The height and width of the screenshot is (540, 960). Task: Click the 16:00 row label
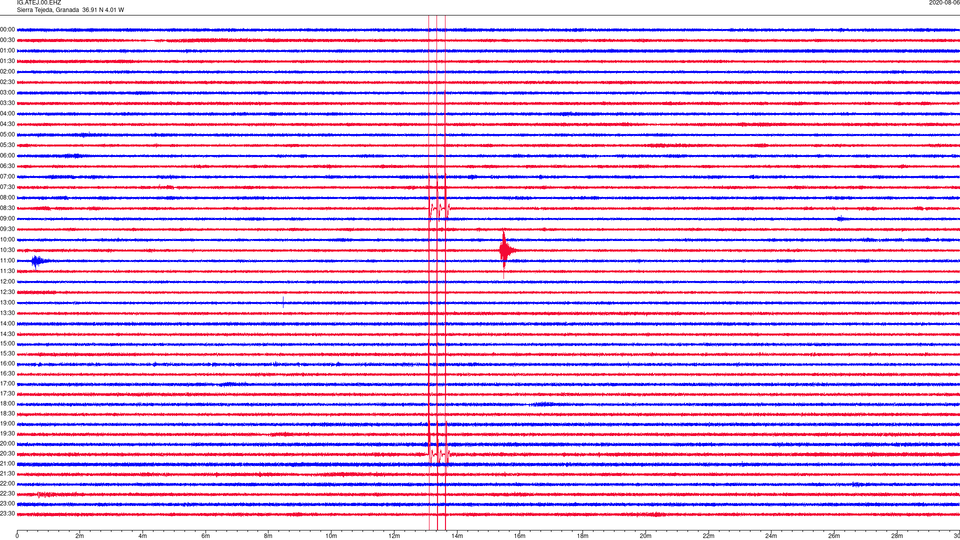[7, 364]
